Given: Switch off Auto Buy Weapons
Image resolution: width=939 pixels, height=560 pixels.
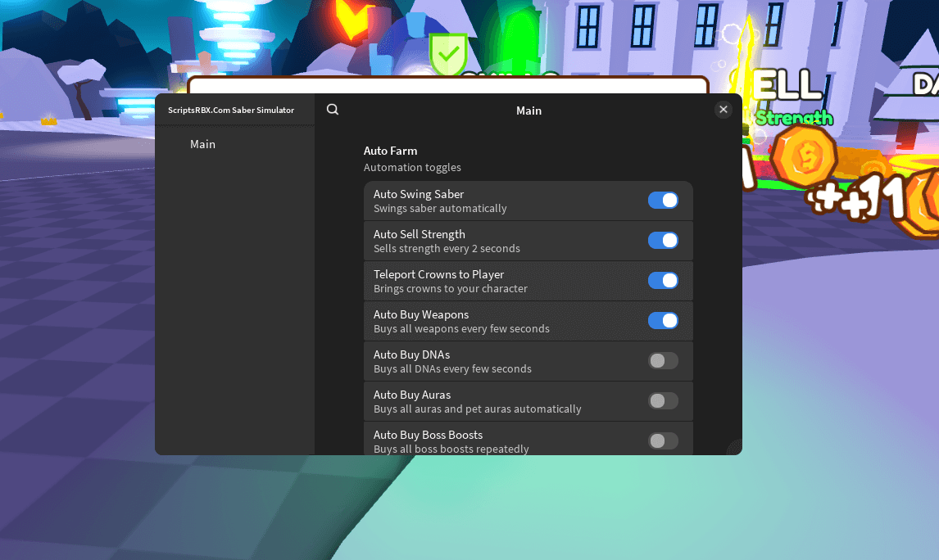Looking at the screenshot, I should click(663, 321).
